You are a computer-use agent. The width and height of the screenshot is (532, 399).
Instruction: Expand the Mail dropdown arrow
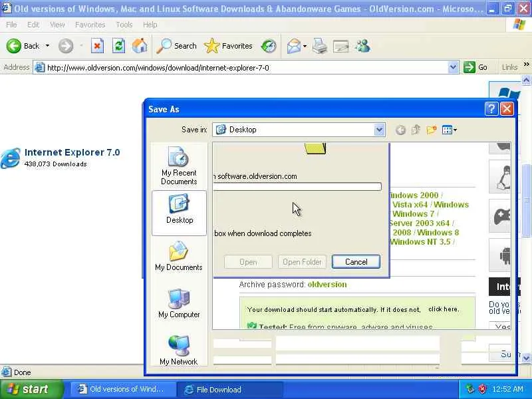305,46
